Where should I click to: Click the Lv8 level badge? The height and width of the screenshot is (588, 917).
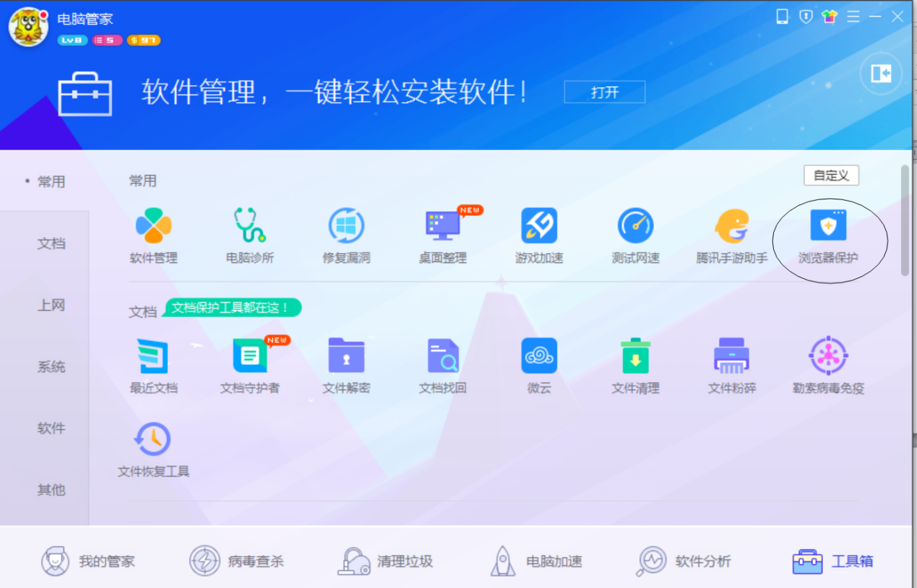pyautogui.click(x=72, y=40)
